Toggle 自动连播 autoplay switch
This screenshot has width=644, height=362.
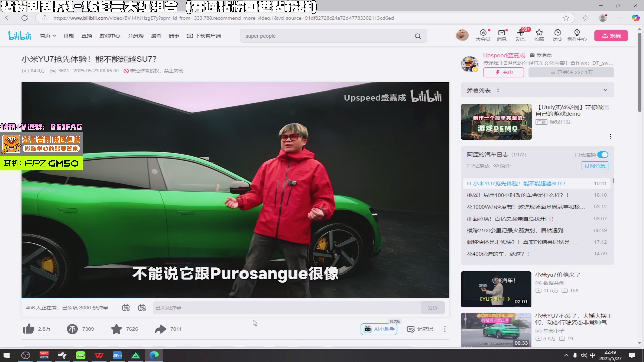603,155
